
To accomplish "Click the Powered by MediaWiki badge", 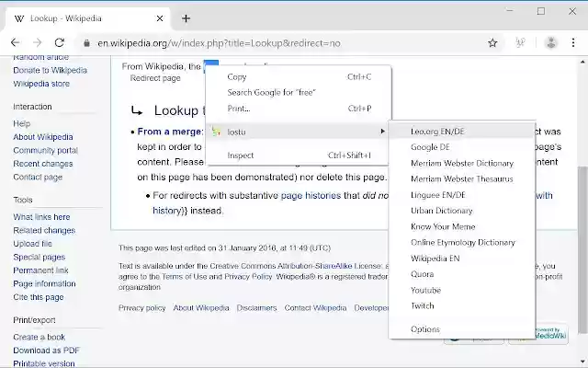I will (x=551, y=333).
